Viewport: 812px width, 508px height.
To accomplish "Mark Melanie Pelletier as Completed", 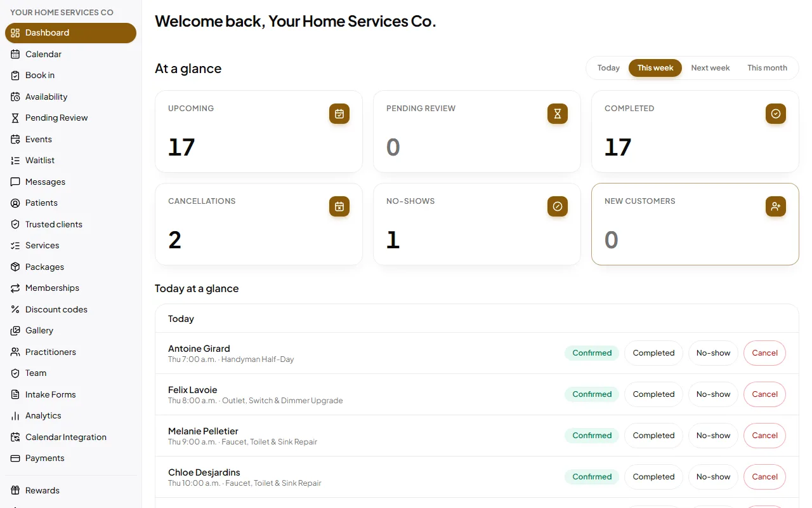I will (653, 436).
